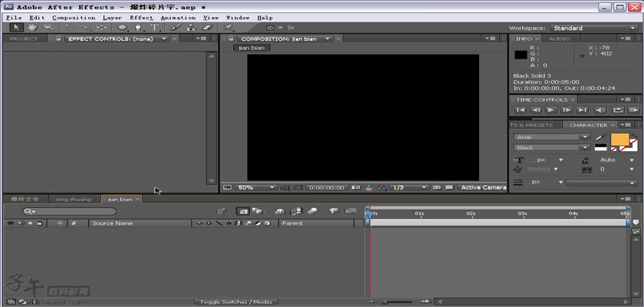The width and height of the screenshot is (644, 307).
Task: Switch to the Project tab
Action: [x=24, y=38]
